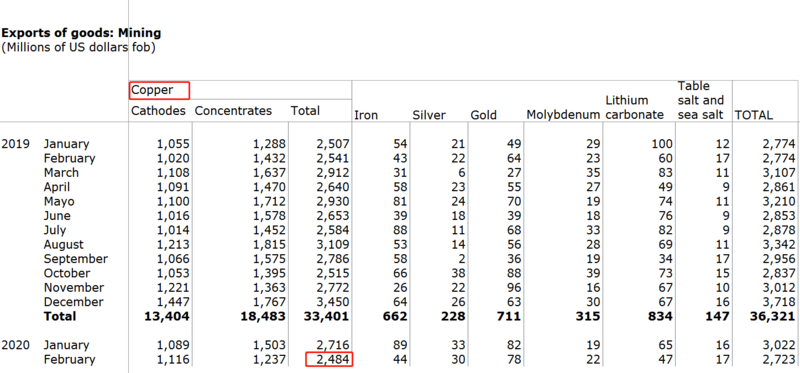The height and width of the screenshot is (373, 800).
Task: Click 2020 February cathodes value 1,116
Action: coord(173,360)
